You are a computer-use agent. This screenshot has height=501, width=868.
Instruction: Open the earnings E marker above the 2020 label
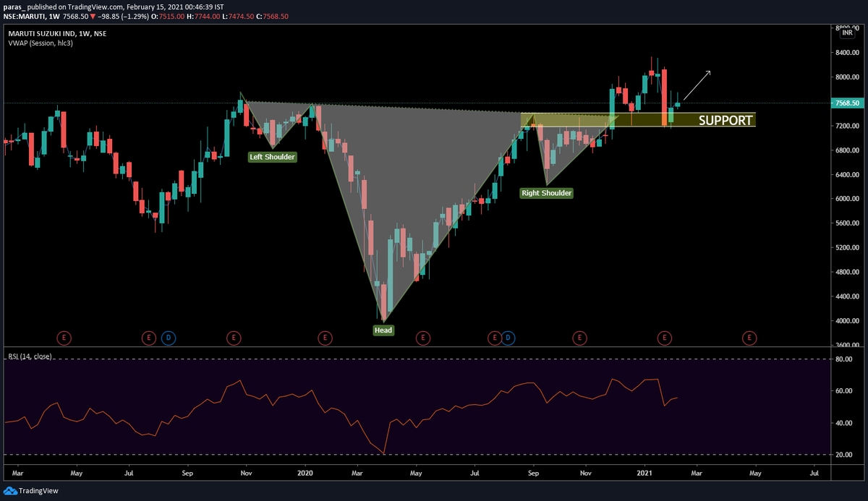click(x=325, y=337)
